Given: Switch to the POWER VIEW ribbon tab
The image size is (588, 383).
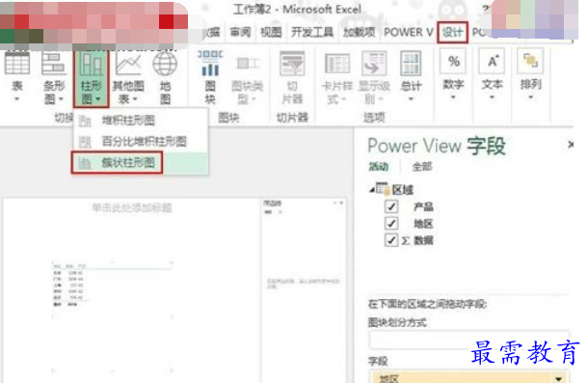Looking at the screenshot, I should click(x=408, y=33).
